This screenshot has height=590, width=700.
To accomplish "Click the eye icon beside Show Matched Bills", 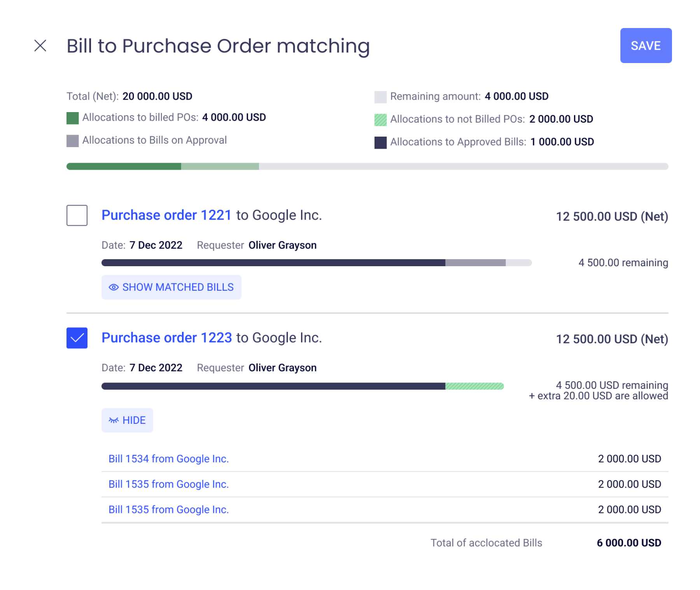I will [114, 287].
